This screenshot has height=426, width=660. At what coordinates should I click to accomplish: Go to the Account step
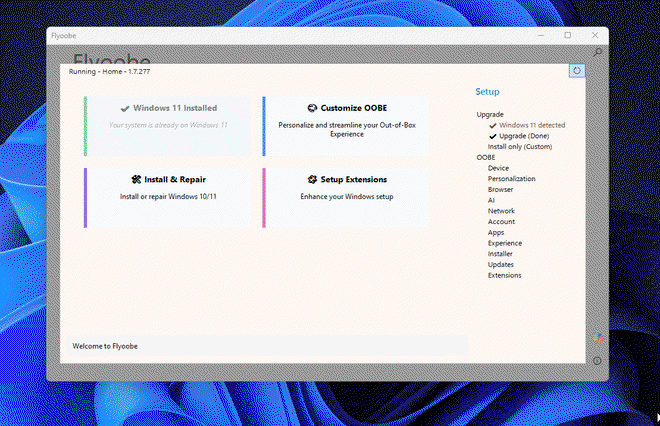(x=501, y=222)
